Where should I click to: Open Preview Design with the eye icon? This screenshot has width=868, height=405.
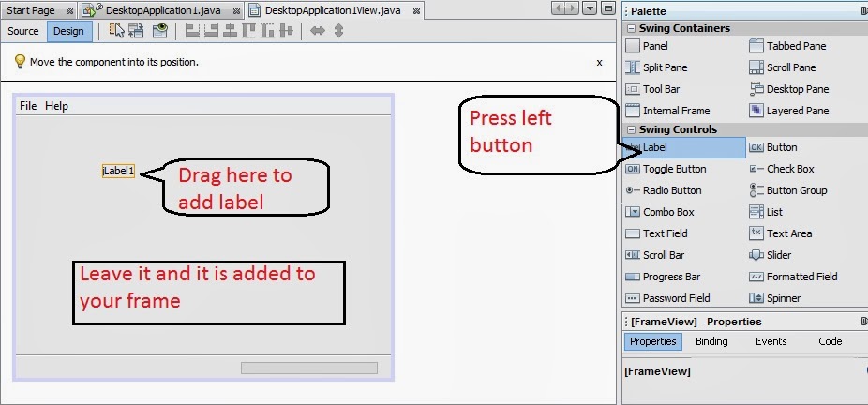[160, 31]
